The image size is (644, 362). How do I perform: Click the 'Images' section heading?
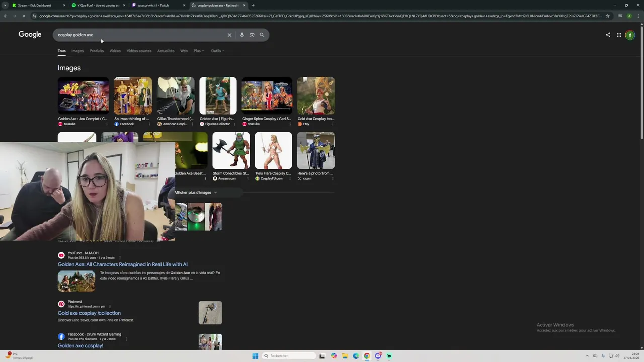point(69,68)
